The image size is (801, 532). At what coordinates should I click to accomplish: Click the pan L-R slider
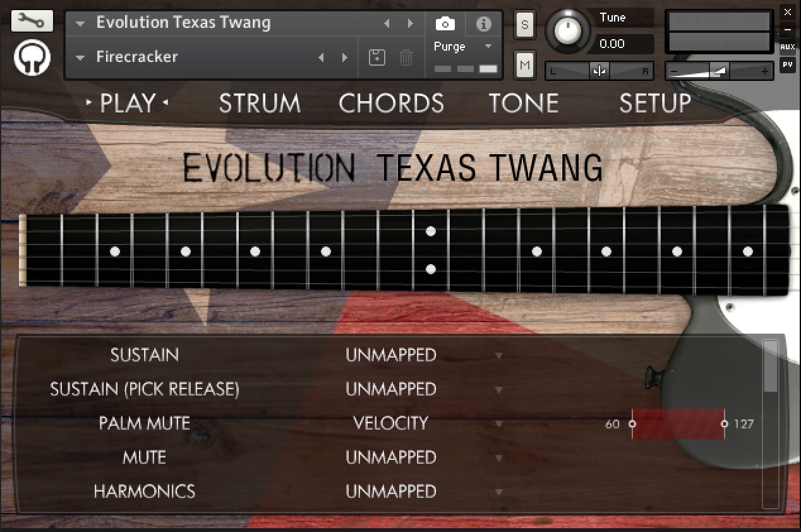coord(599,71)
